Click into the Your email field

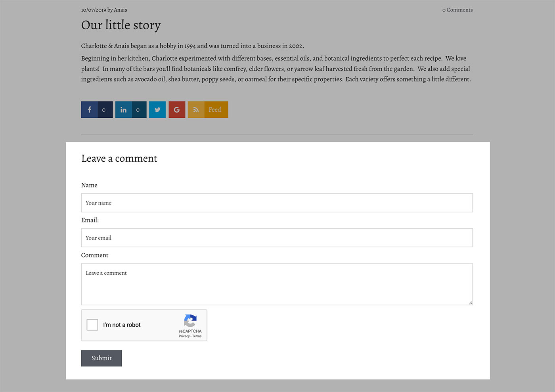(x=277, y=238)
